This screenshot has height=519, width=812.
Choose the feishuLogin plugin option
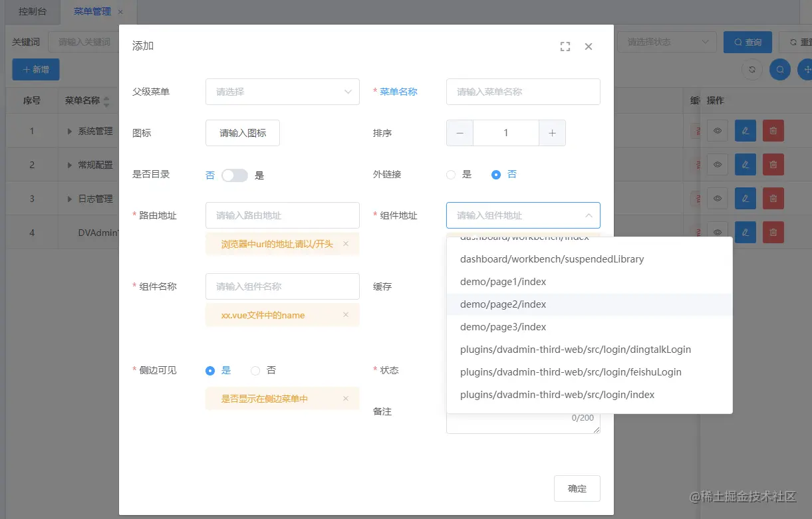pyautogui.click(x=590, y=372)
